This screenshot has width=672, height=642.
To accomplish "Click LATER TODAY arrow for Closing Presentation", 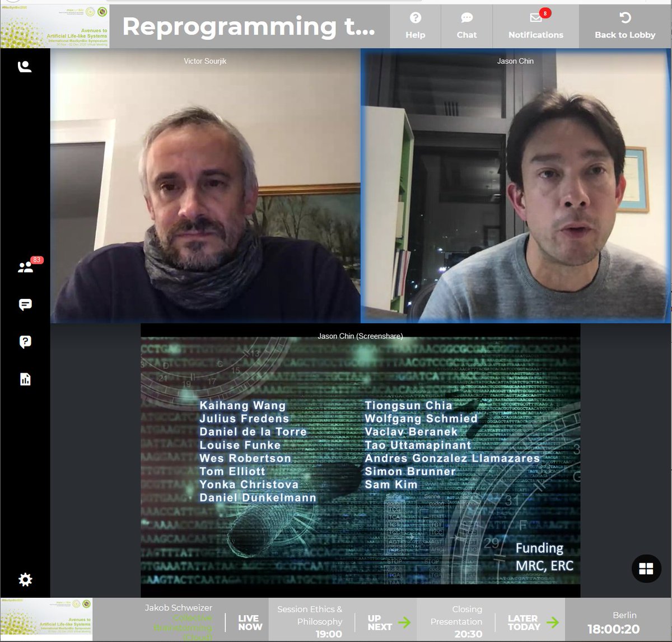I will (x=552, y=622).
